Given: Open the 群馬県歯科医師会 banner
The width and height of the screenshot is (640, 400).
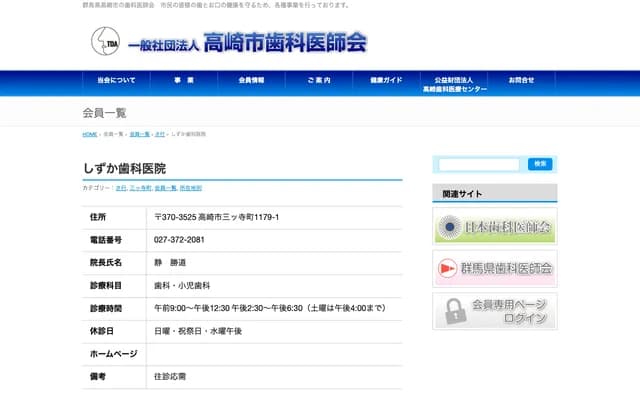Looking at the screenshot, I should pyautogui.click(x=495, y=268).
